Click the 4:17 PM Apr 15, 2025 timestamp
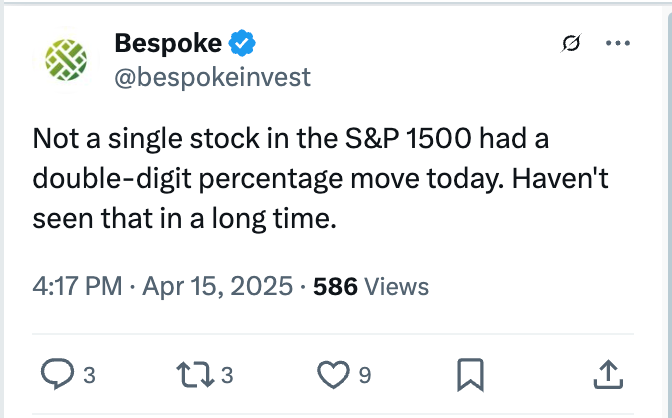 pos(162,286)
